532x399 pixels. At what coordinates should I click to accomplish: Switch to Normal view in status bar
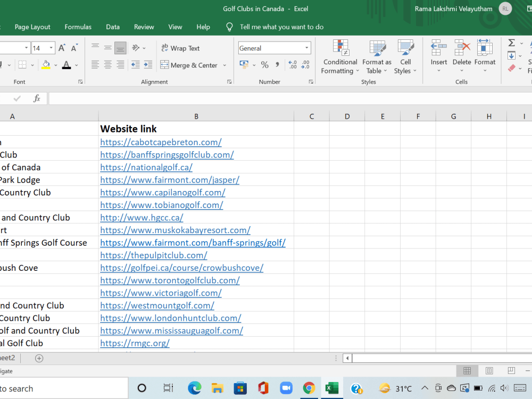467,371
